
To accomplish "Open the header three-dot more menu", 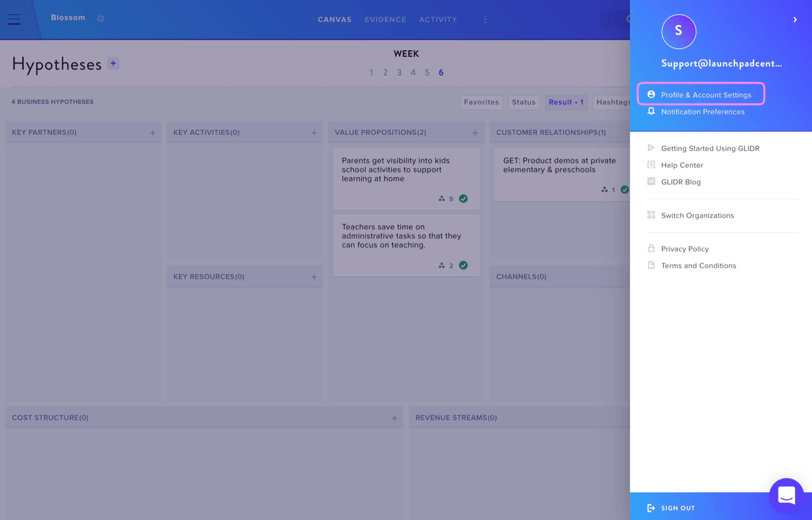I will [x=485, y=19].
